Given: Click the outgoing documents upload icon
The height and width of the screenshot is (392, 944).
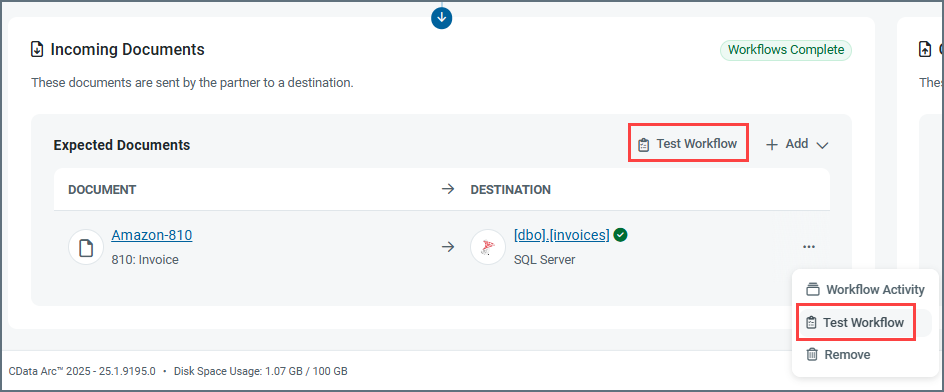Looking at the screenshot, I should pyautogui.click(x=925, y=49).
